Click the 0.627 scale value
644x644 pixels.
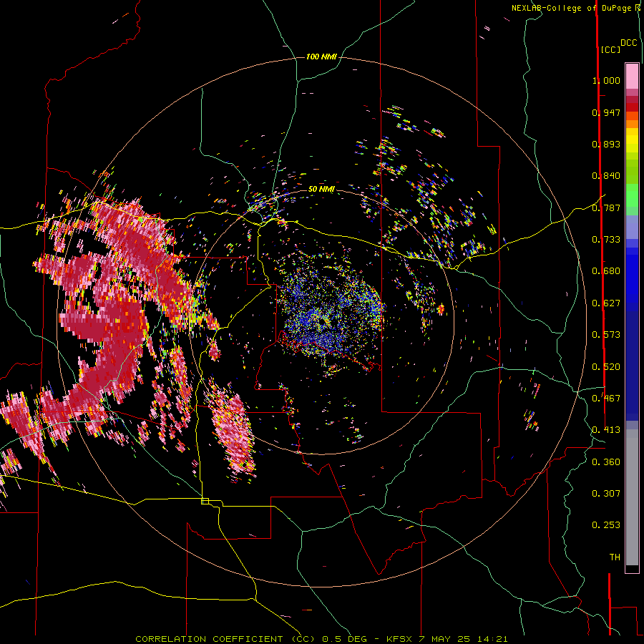click(606, 303)
